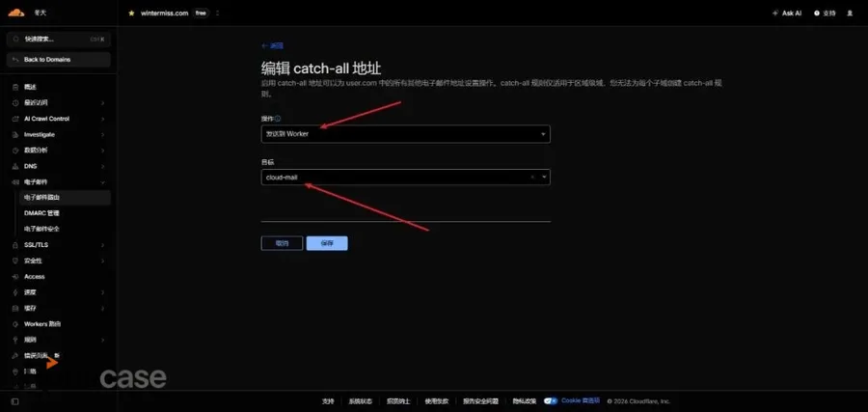Image resolution: width=868 pixels, height=412 pixels.
Task: Open footer 招贤纳士 careers link
Action: [x=398, y=401]
